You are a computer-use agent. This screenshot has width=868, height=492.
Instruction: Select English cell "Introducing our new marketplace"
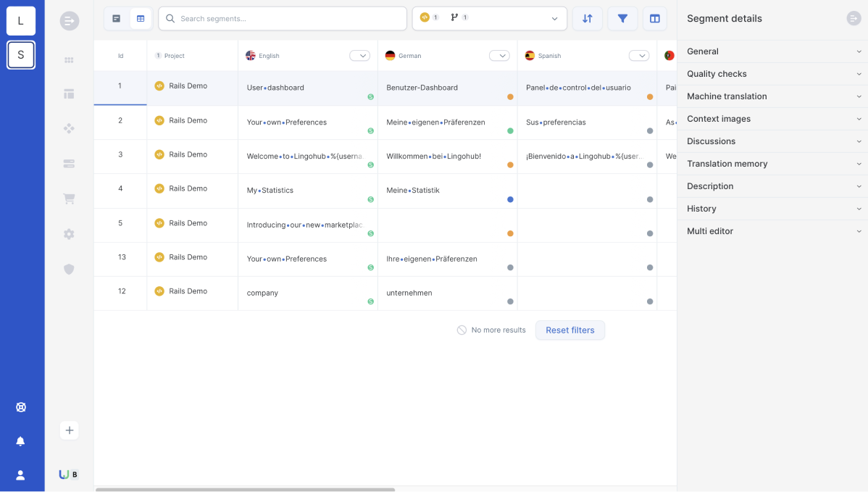point(308,225)
